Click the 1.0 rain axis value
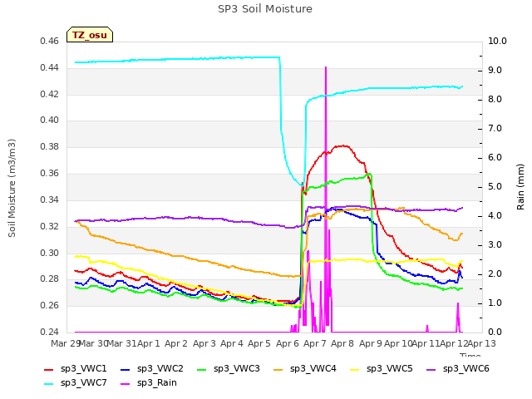This screenshot has height=399, width=532. coord(495,303)
